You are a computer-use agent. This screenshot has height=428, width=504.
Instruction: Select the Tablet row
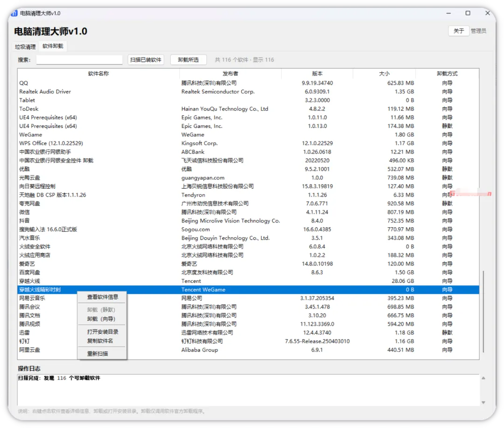[x=248, y=100]
